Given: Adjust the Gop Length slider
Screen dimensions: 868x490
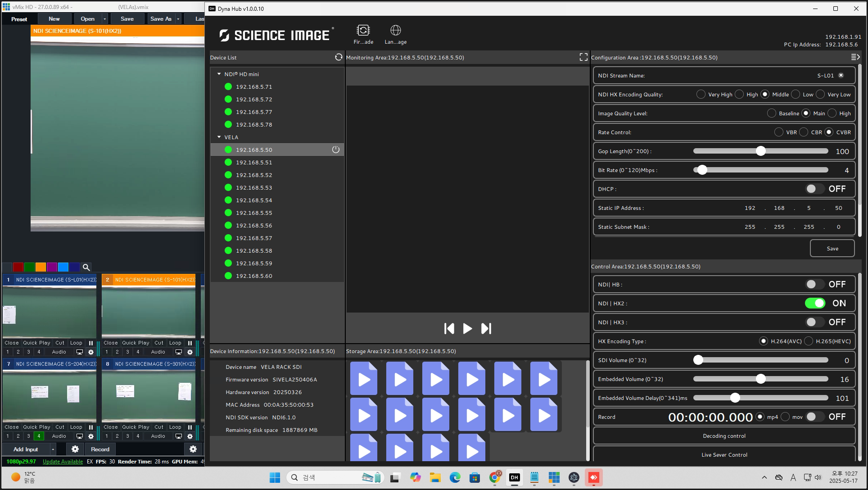Looking at the screenshot, I should point(760,151).
